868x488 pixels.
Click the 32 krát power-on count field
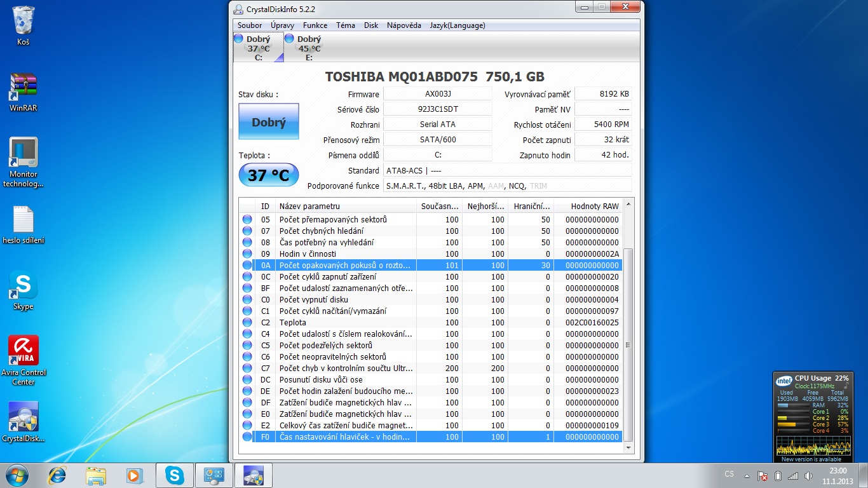pos(603,140)
